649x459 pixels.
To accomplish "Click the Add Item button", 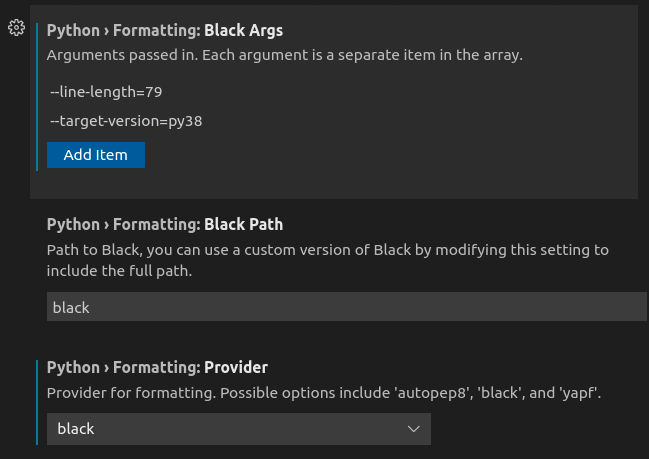I will 96,155.
